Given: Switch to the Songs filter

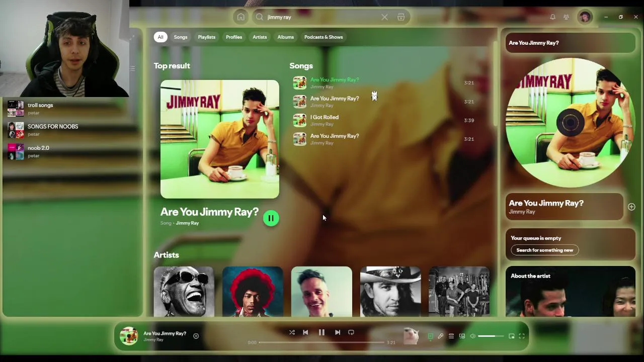Looking at the screenshot, I should 181,37.
